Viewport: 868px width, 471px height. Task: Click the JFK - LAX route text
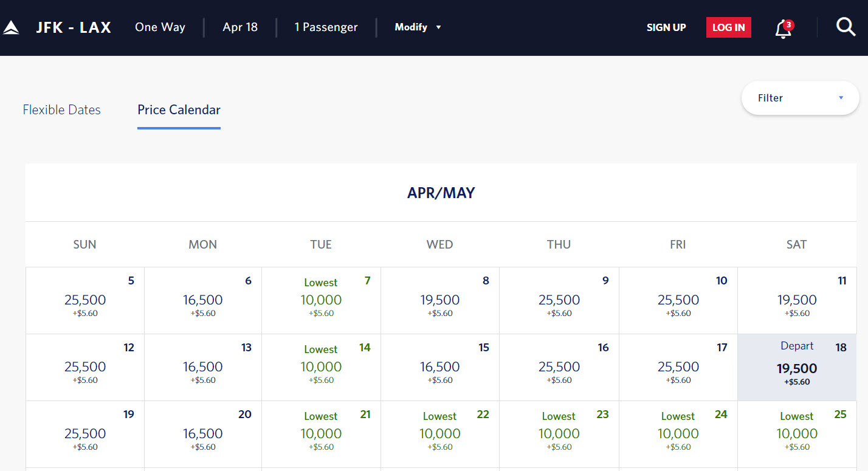click(x=74, y=27)
